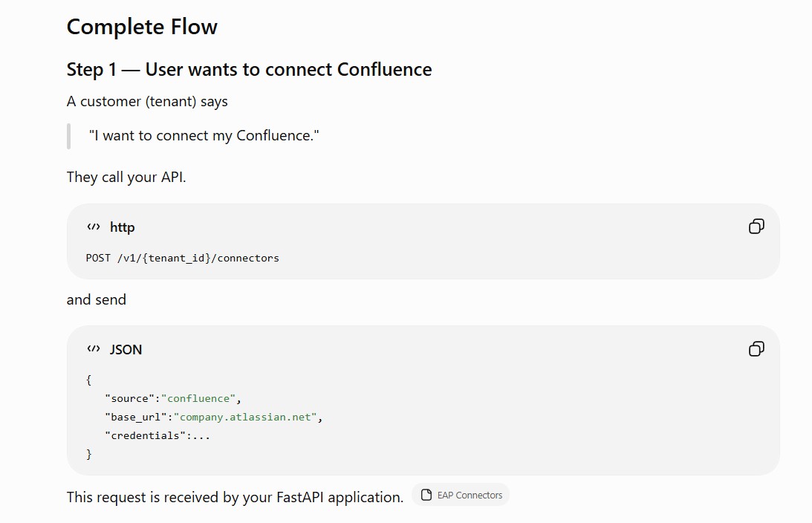
Task: Click the POST /v1/{tenant_id}/connectors line
Action: (x=182, y=258)
